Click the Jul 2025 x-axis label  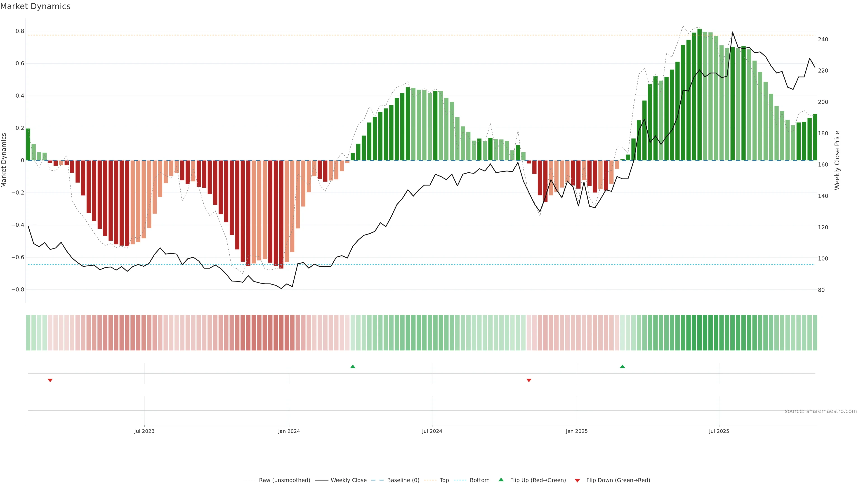coord(719,431)
